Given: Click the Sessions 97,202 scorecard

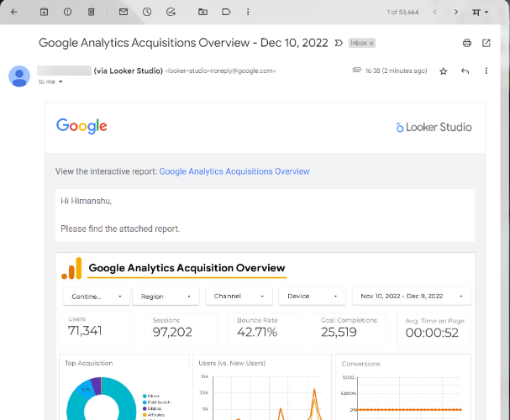Looking at the screenshot, I should (181, 331).
